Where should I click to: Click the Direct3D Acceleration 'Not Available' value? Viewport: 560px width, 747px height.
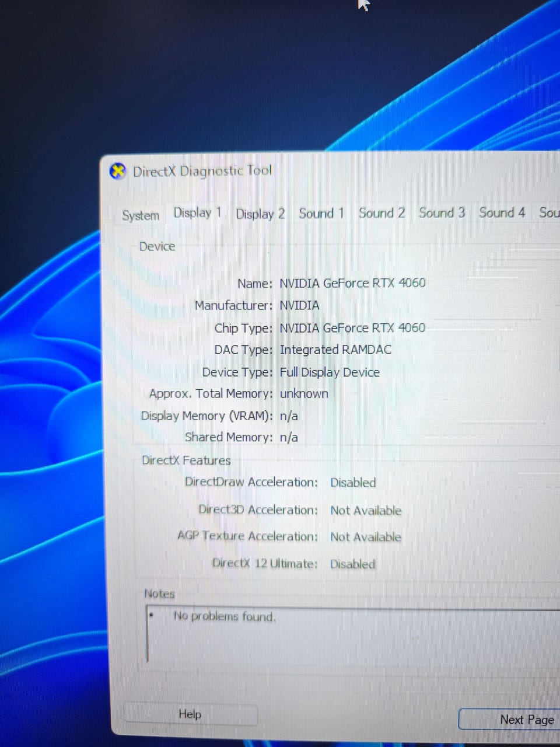366,511
